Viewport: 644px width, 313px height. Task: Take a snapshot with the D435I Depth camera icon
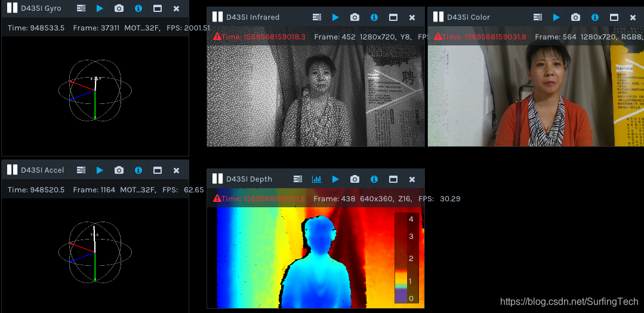coord(355,179)
